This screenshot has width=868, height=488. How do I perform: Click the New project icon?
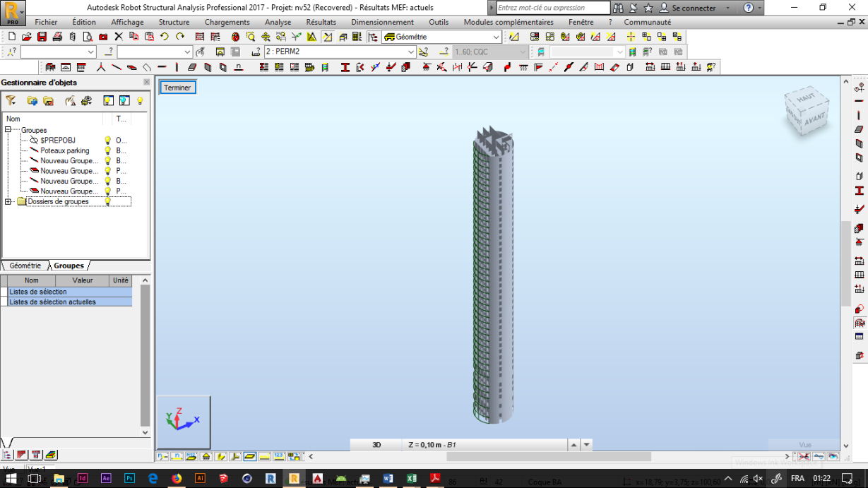click(12, 37)
